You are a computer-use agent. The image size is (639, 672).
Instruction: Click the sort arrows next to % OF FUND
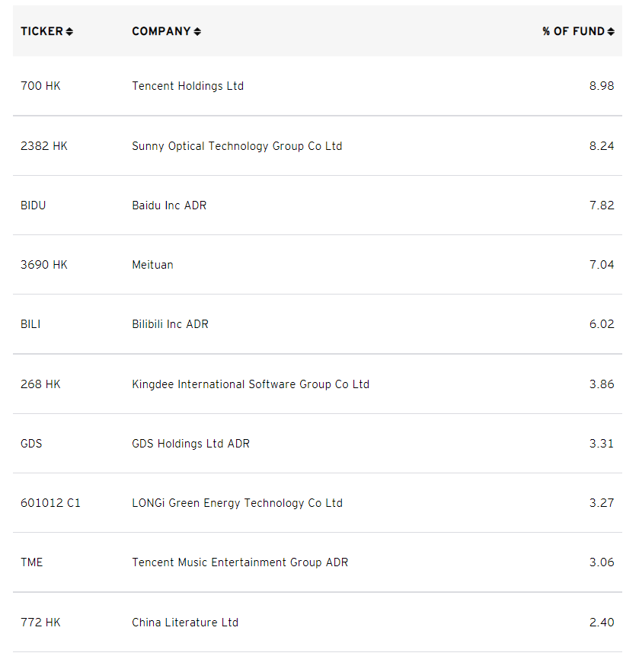(611, 32)
